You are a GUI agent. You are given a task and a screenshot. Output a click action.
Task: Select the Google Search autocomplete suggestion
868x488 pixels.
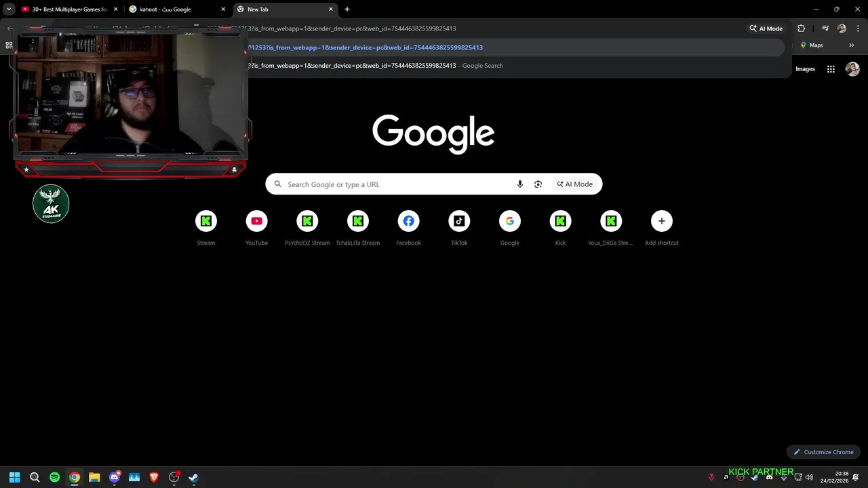[x=515, y=66]
